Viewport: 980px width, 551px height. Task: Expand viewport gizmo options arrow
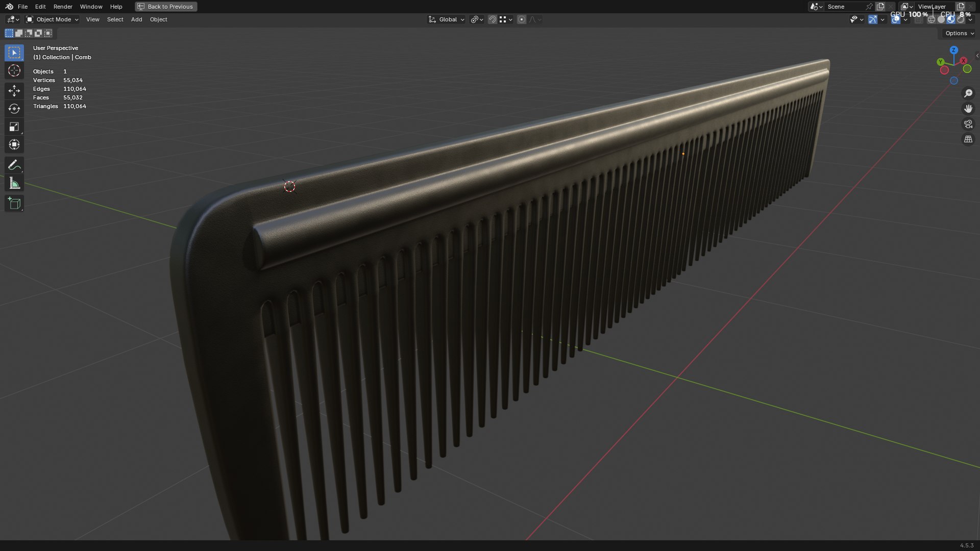pyautogui.click(x=883, y=19)
